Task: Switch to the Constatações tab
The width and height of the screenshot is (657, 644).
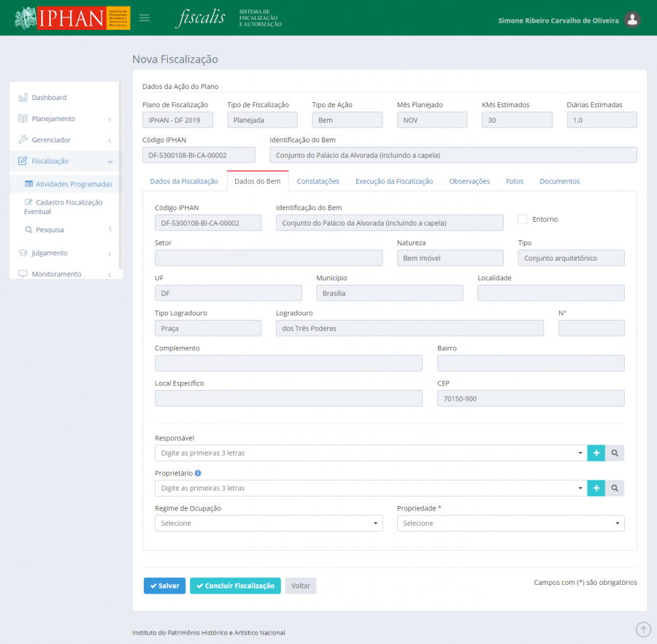Action: click(318, 181)
